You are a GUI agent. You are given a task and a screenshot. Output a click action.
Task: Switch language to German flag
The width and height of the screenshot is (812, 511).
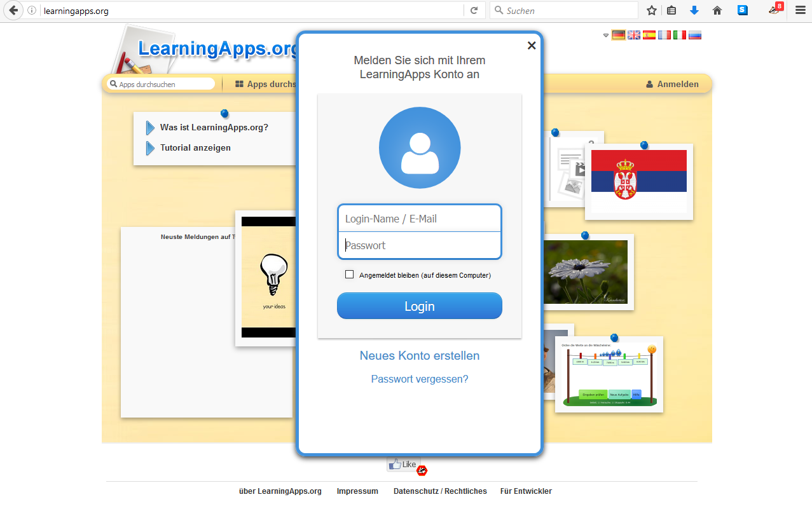pos(619,35)
